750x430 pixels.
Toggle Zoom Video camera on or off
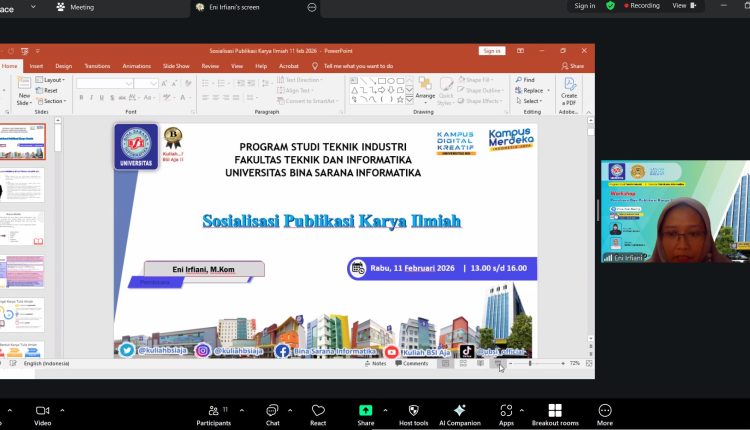click(43, 415)
